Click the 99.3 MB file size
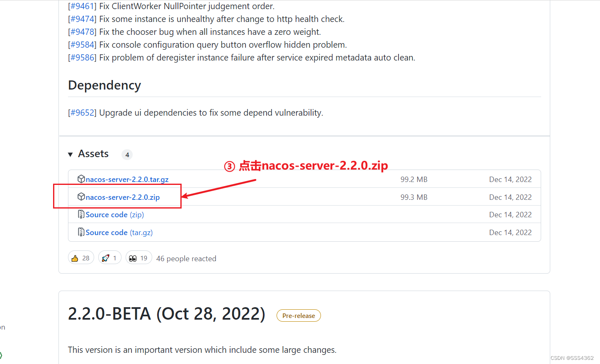The image size is (600, 364). (x=414, y=197)
